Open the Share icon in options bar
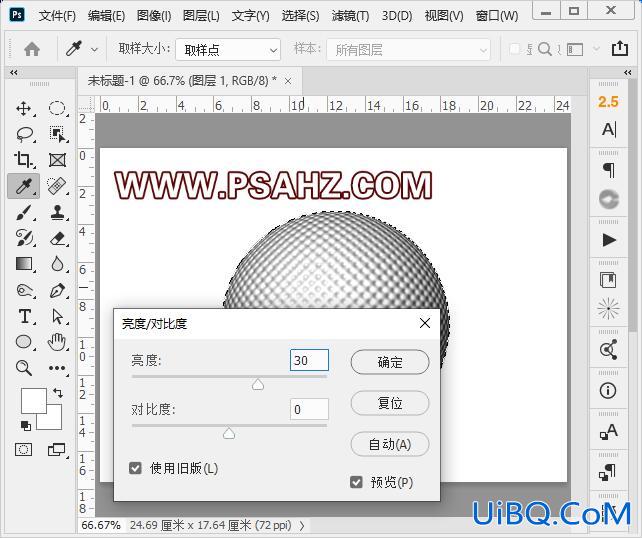The width and height of the screenshot is (642, 538). click(620, 49)
